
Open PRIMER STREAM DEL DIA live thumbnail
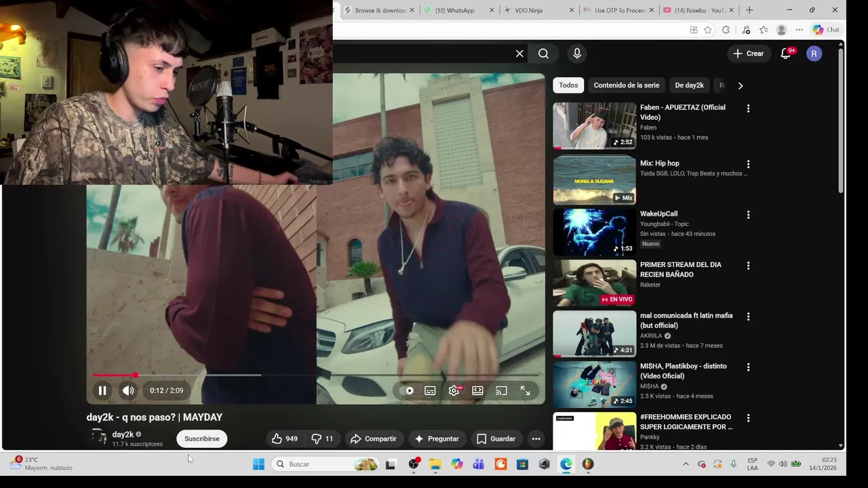(x=595, y=283)
